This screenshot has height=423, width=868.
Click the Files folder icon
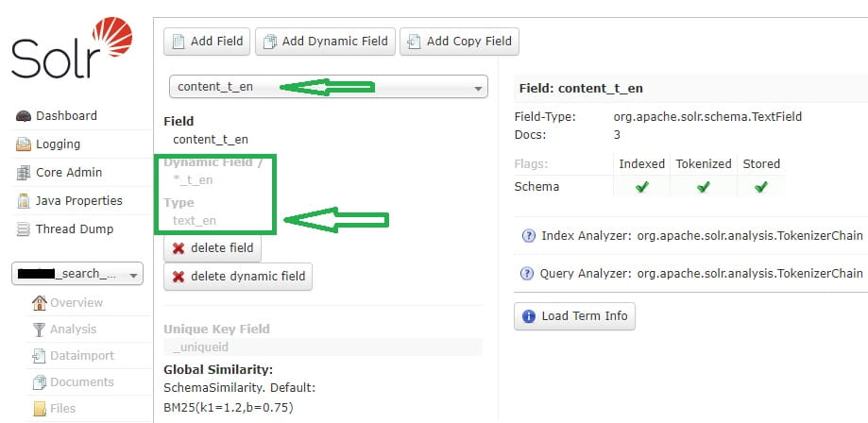(x=40, y=409)
